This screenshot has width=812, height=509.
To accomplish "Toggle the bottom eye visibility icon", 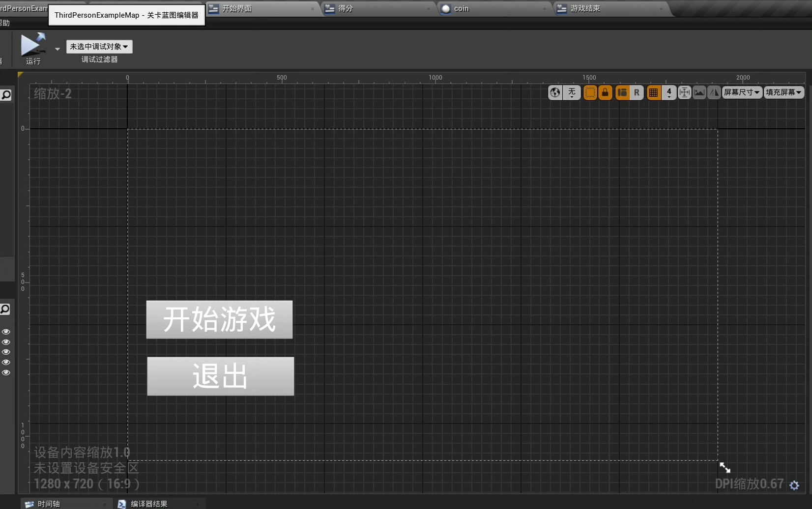I will coord(6,372).
